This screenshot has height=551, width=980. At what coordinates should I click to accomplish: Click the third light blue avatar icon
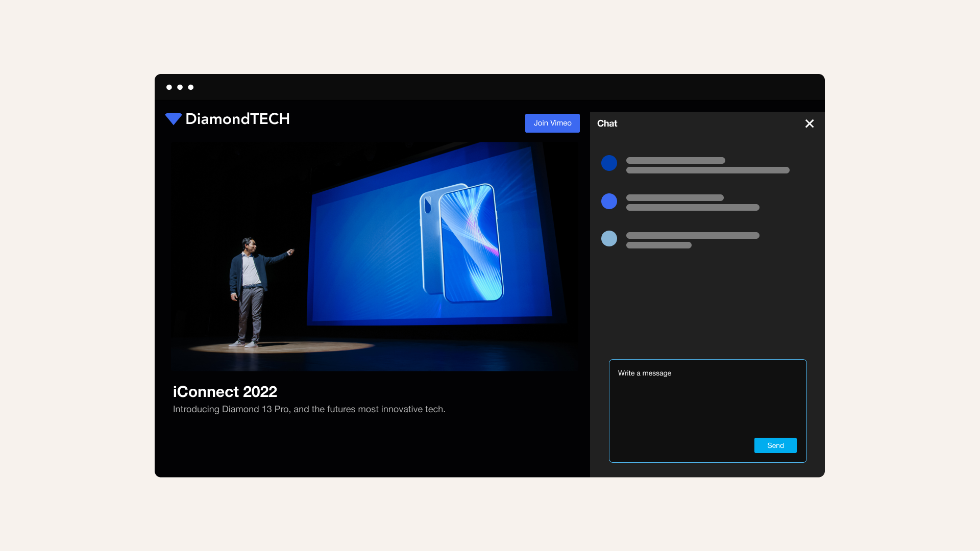click(x=609, y=238)
